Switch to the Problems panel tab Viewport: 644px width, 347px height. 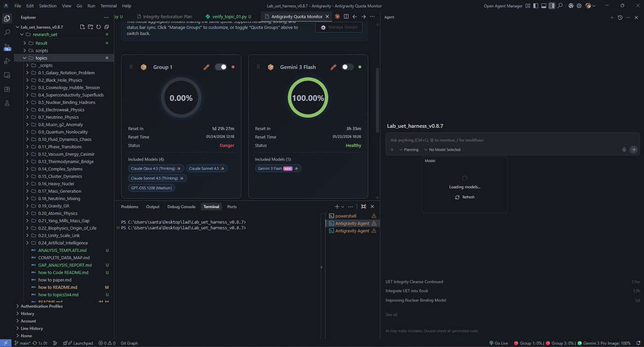click(x=130, y=206)
